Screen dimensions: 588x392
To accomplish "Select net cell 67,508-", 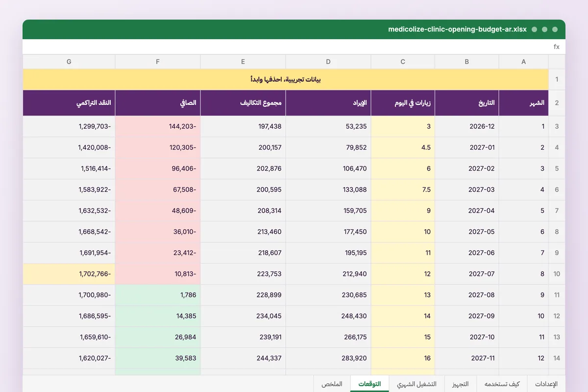I will 158,190.
